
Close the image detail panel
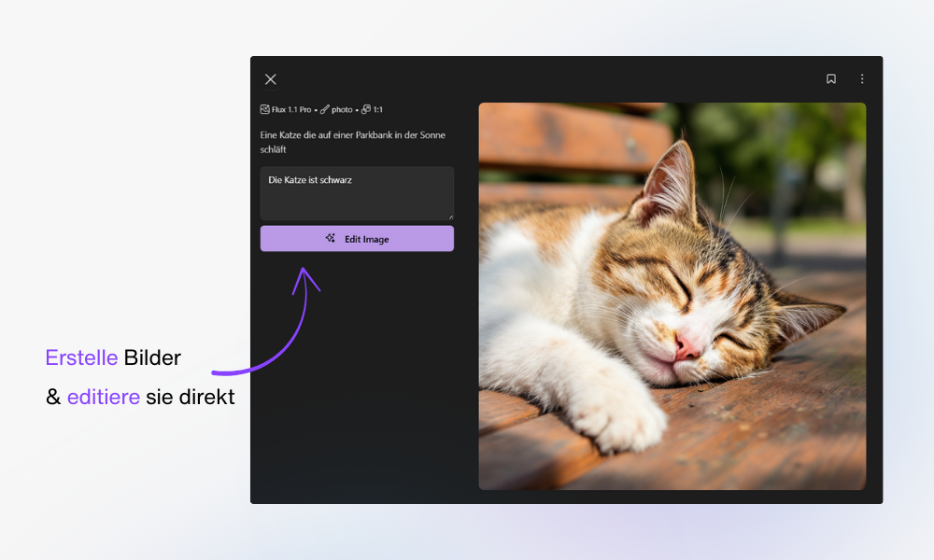coord(271,79)
